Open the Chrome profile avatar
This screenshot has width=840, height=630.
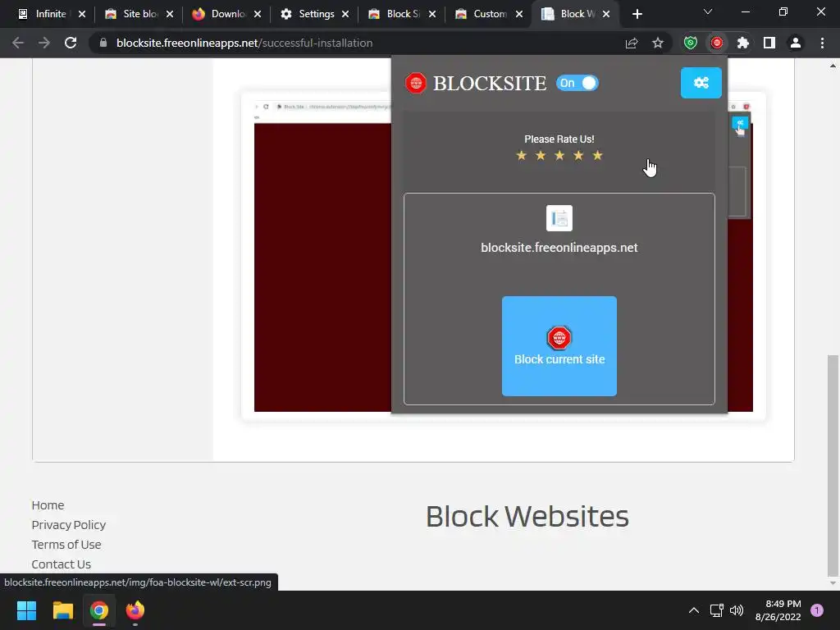[x=796, y=43]
